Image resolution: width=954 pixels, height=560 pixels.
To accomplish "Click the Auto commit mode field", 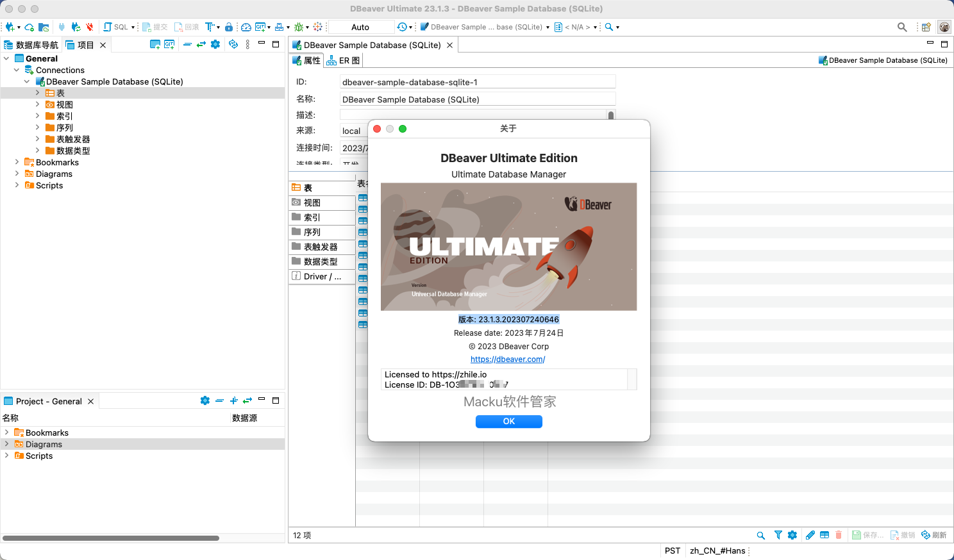I will [361, 27].
